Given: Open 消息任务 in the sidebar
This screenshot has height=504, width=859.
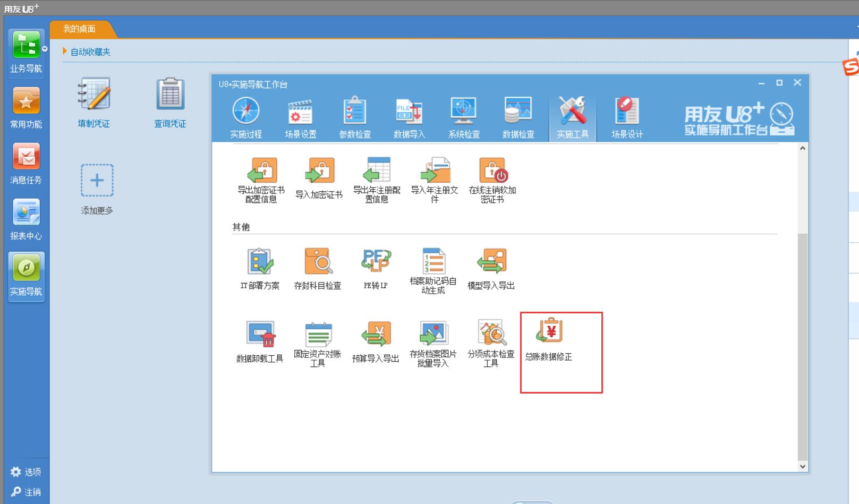Looking at the screenshot, I should (26, 164).
